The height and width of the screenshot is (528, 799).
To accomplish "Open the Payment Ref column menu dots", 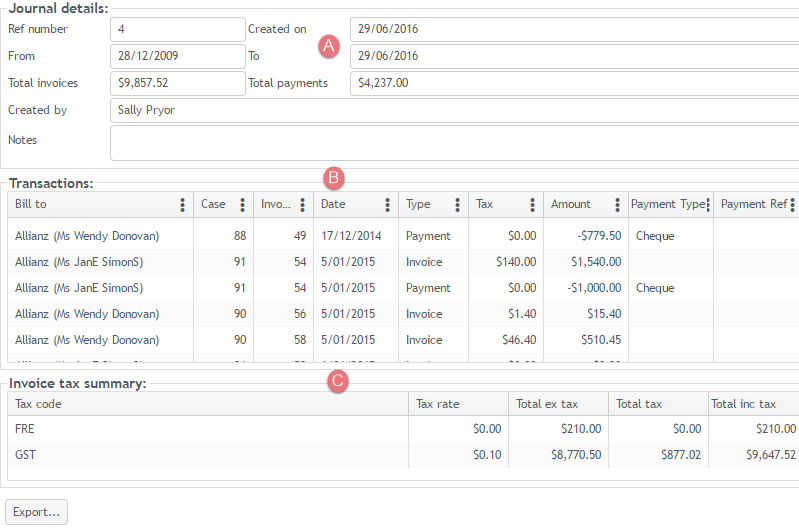I will click(792, 205).
